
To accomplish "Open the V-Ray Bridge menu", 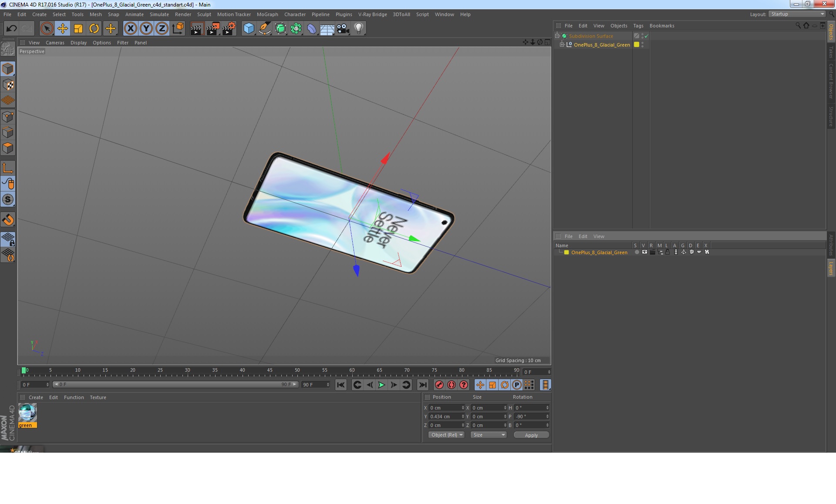I will (373, 14).
